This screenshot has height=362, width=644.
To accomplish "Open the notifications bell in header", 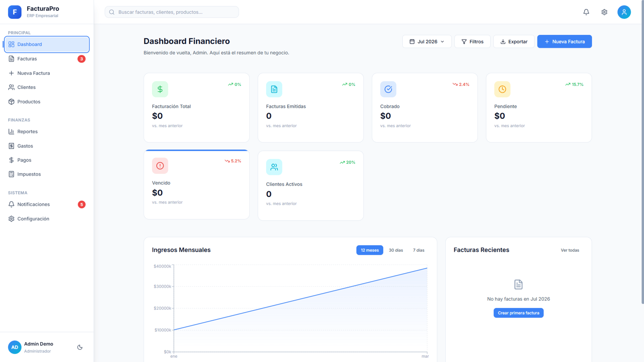I will pyautogui.click(x=586, y=12).
